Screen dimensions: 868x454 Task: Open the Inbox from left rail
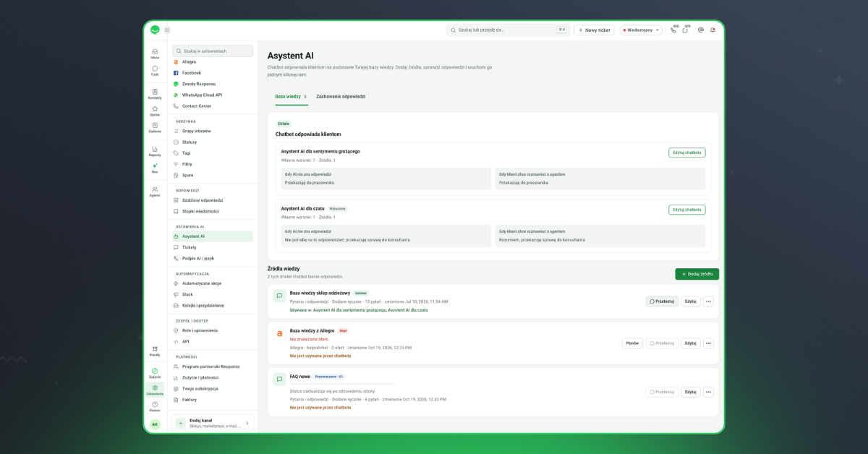(x=155, y=53)
